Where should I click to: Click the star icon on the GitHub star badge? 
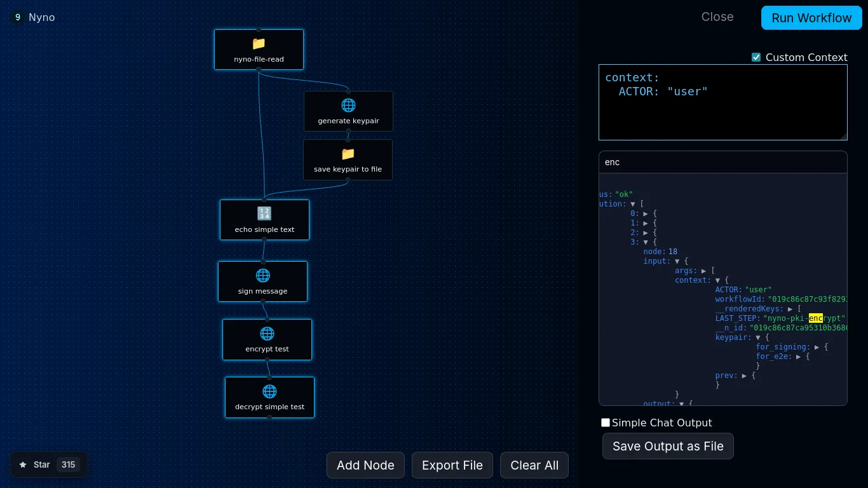[24, 464]
